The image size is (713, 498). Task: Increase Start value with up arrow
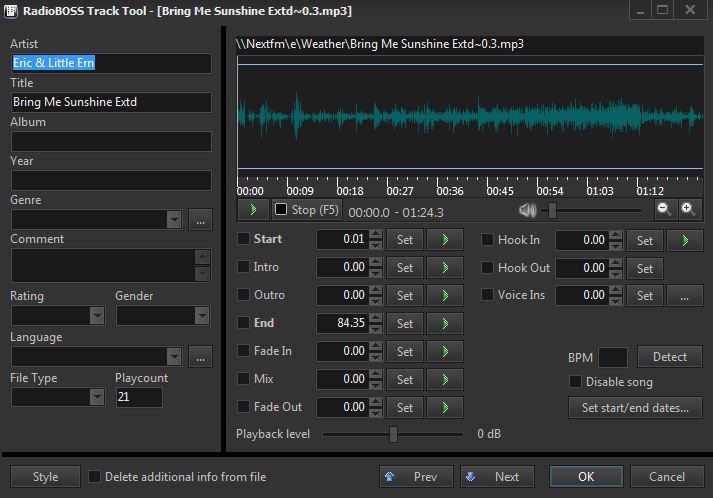pyautogui.click(x=376, y=235)
